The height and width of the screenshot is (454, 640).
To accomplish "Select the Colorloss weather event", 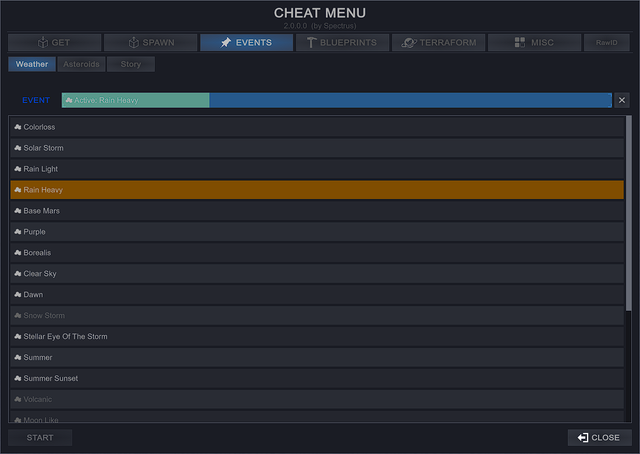I will (317, 127).
